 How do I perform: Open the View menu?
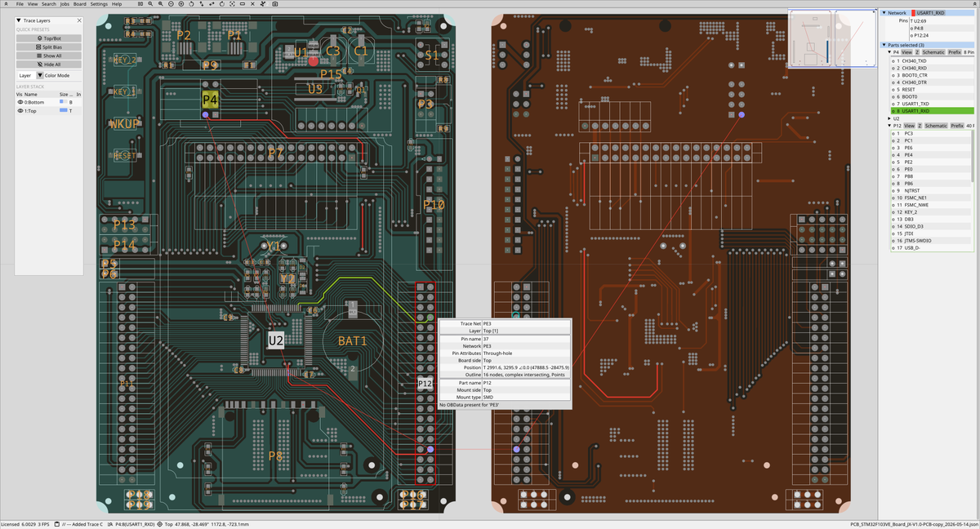33,4
